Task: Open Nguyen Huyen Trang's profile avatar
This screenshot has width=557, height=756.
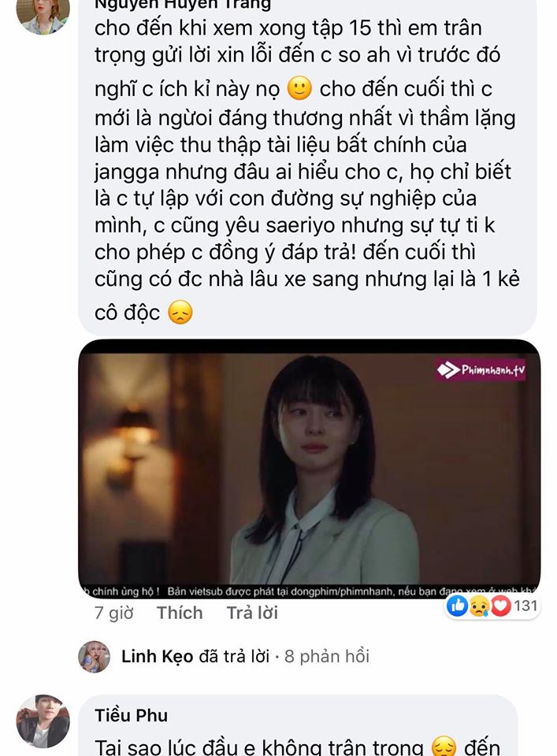Action: pos(43,14)
